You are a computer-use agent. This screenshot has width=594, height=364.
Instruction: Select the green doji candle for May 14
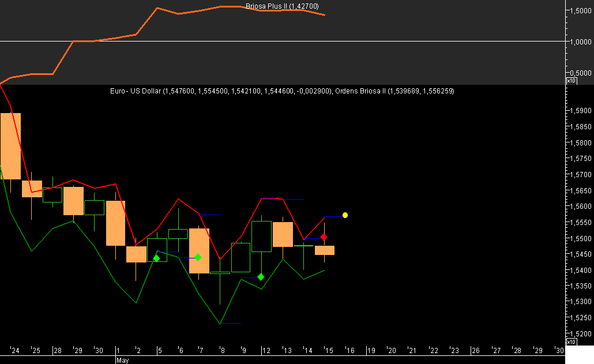[x=303, y=246]
